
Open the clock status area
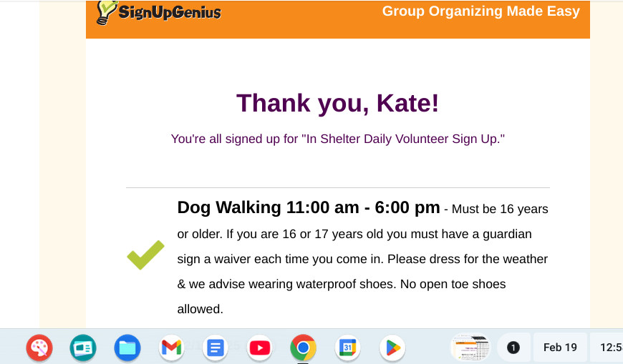[x=610, y=348]
